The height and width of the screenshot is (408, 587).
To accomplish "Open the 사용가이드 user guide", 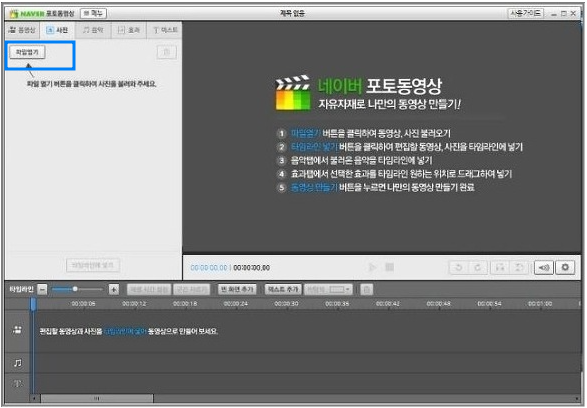I will tap(526, 13).
